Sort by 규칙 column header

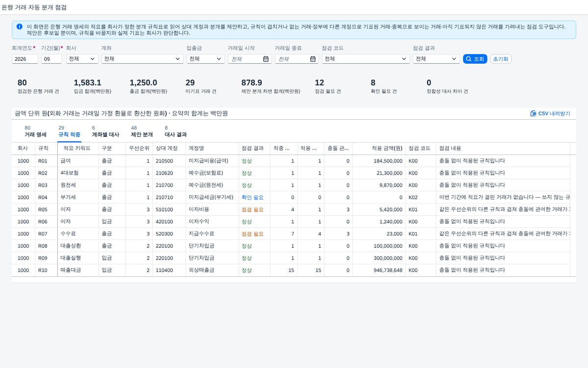pyautogui.click(x=46, y=148)
